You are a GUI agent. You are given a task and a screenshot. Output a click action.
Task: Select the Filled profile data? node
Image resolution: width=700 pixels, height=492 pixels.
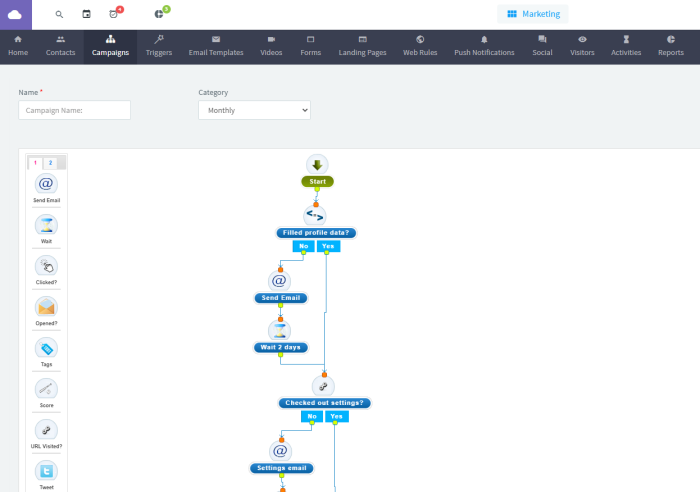coord(316,233)
